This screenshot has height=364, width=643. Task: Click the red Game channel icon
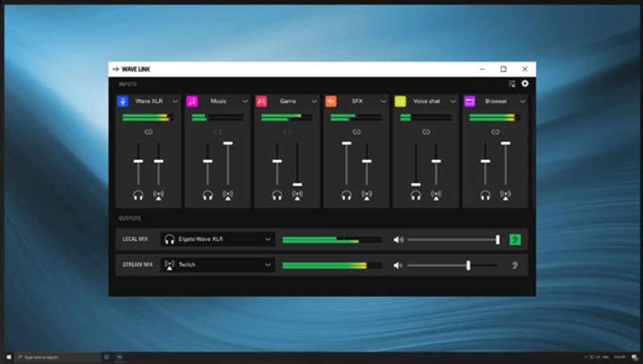coord(261,101)
